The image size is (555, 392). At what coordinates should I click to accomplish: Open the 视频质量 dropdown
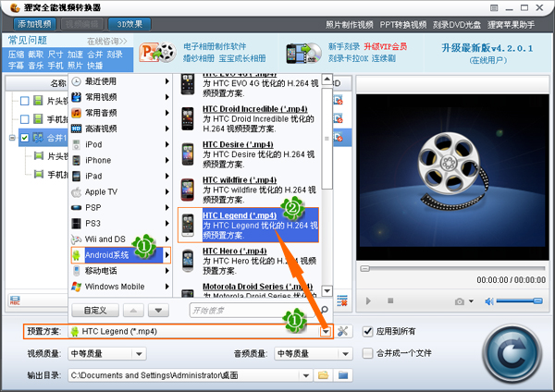[107, 353]
